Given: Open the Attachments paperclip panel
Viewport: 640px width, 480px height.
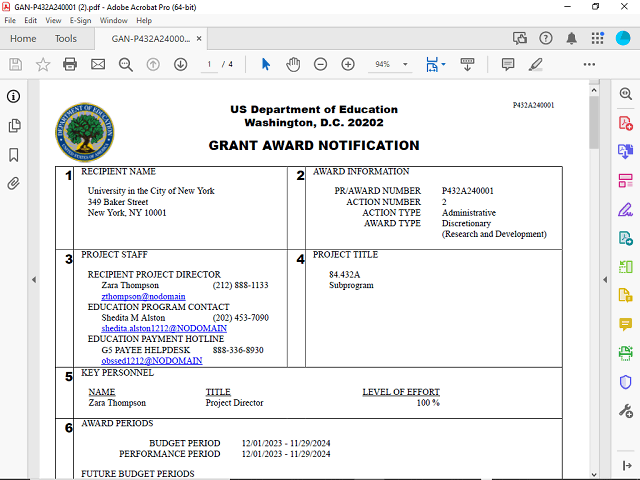Looking at the screenshot, I should pos(14,184).
